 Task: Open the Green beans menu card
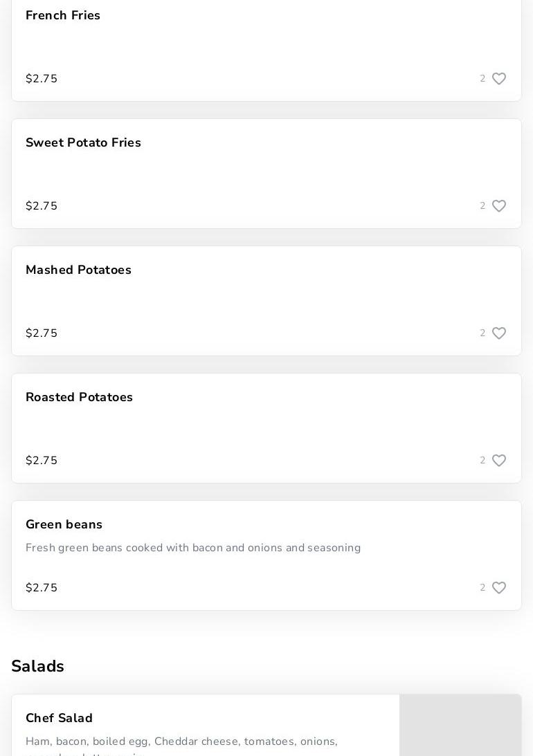pos(64,524)
